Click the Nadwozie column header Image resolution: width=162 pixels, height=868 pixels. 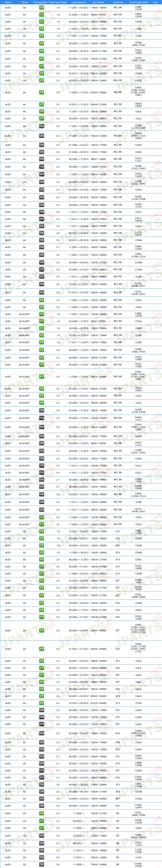(118, 2)
